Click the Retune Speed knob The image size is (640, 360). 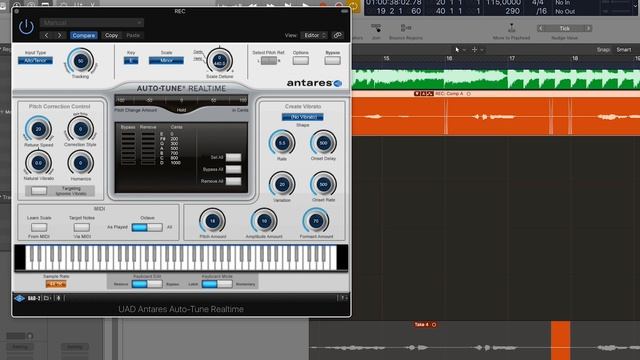click(x=38, y=129)
